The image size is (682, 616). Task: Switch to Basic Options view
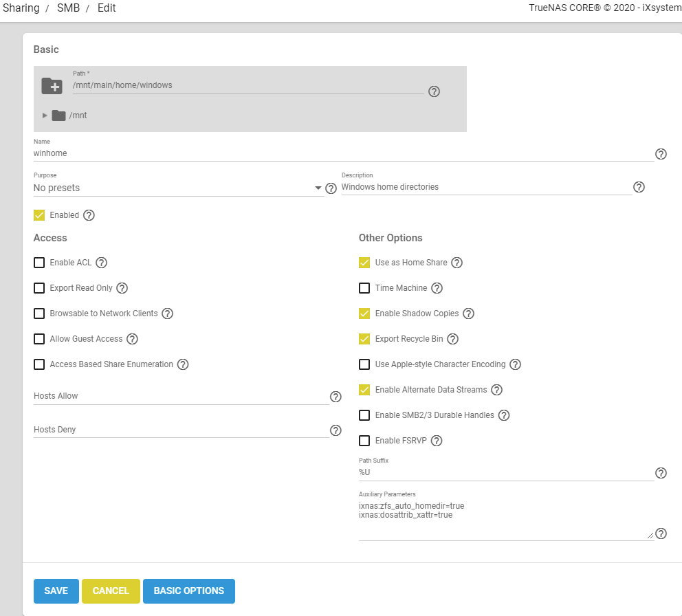[x=188, y=591]
